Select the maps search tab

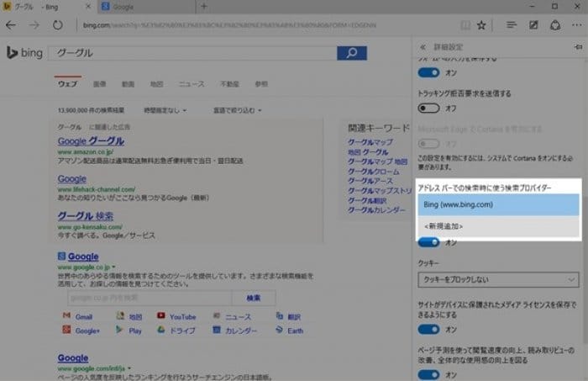pyautogui.click(x=156, y=84)
